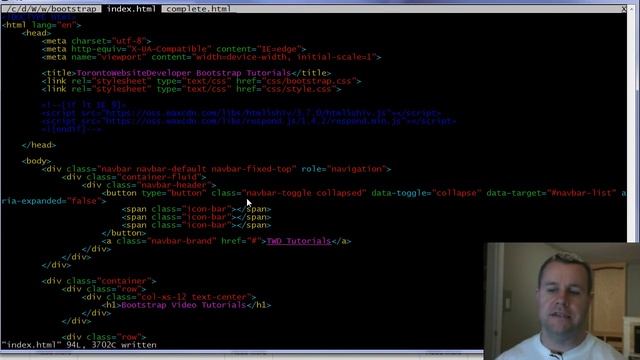Image resolution: width=640 pixels, height=360 pixels.
Task: Click the respond.min.js script comment line
Action: tap(249, 121)
